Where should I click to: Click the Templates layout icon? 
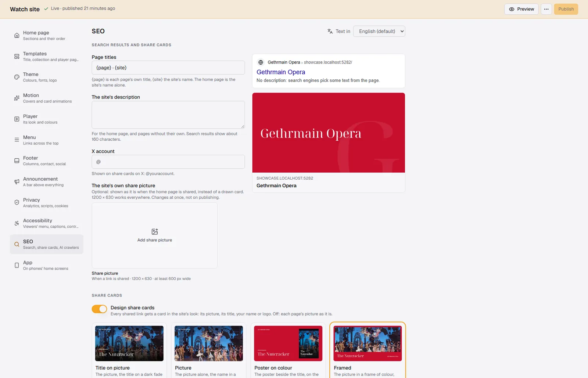[x=17, y=57]
